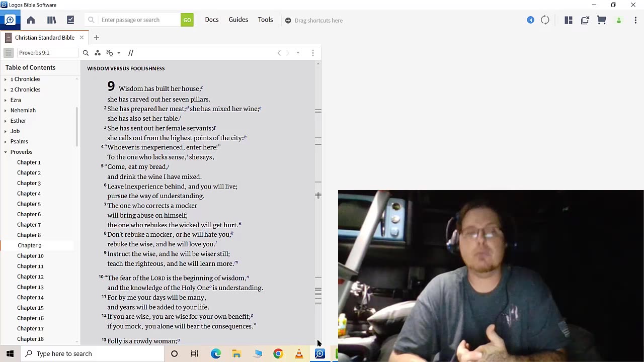The width and height of the screenshot is (644, 362).
Task: Open the Library books icon
Action: pos(51,20)
